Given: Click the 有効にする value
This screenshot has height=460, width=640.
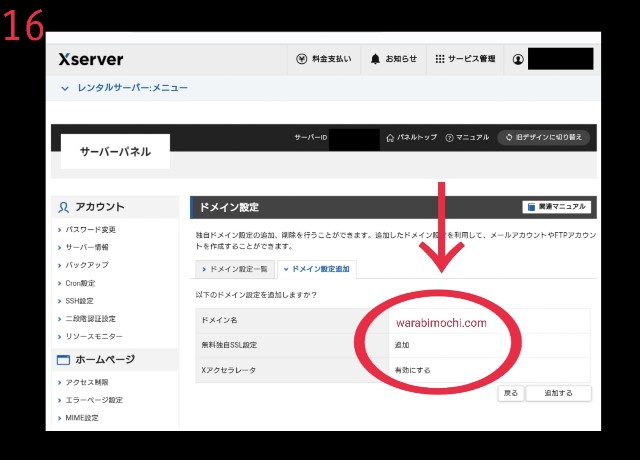Looking at the screenshot, I should pyautogui.click(x=412, y=371).
